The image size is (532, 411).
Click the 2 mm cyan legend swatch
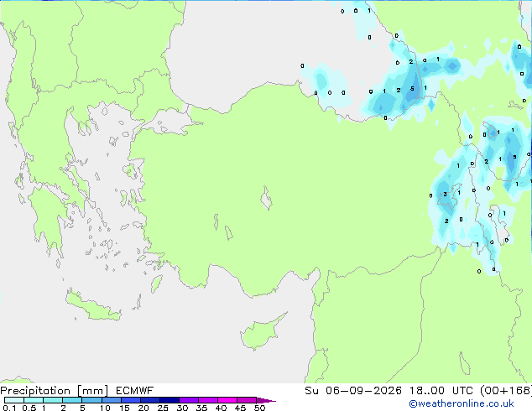tap(72, 400)
